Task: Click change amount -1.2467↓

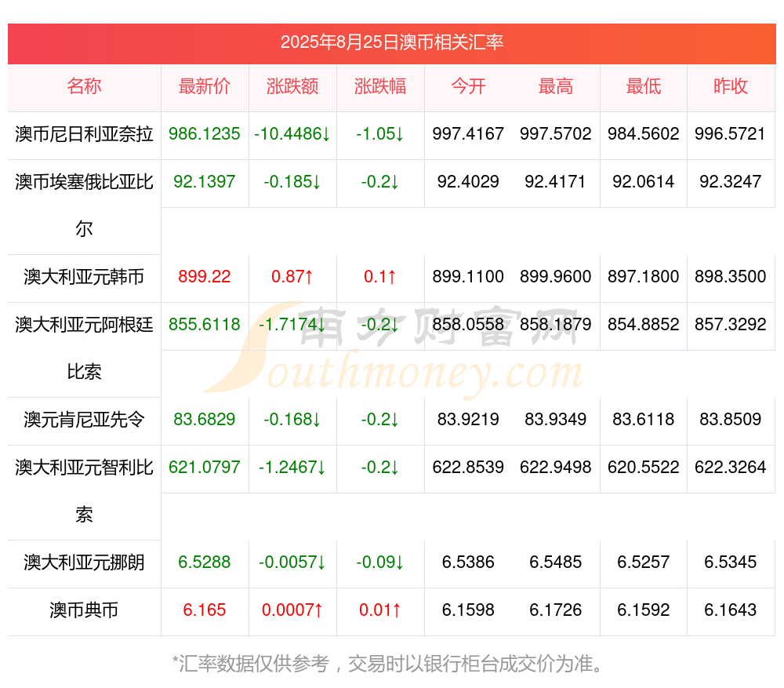Action: pos(292,468)
